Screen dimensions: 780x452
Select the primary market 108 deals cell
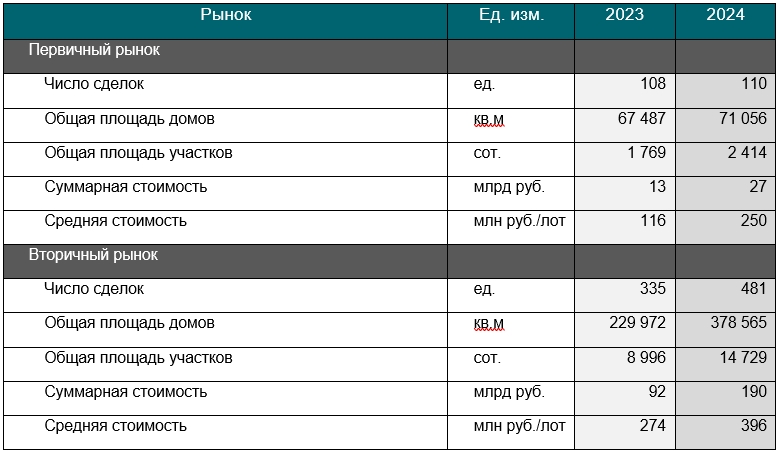click(x=625, y=91)
